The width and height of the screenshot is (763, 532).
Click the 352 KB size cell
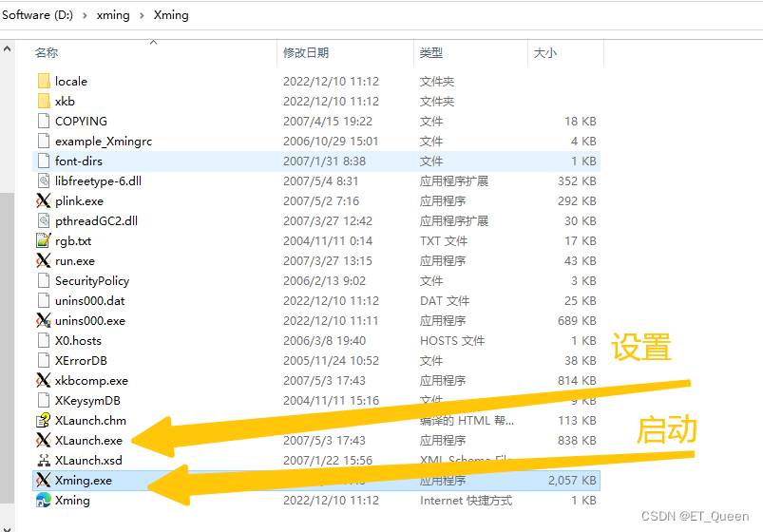577,181
